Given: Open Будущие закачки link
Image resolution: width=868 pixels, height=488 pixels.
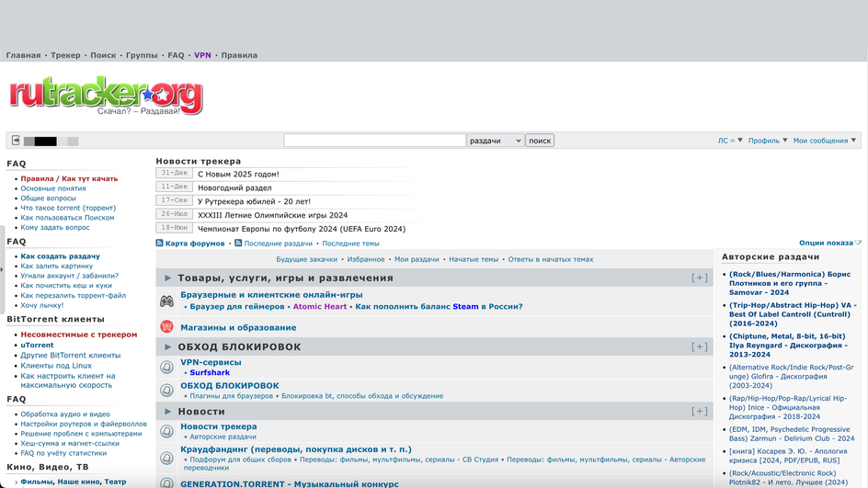Looking at the screenshot, I should point(307,259).
